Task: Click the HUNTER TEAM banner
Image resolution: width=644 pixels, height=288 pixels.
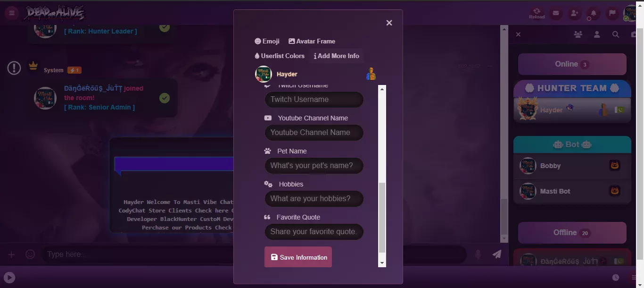Action: tap(572, 88)
